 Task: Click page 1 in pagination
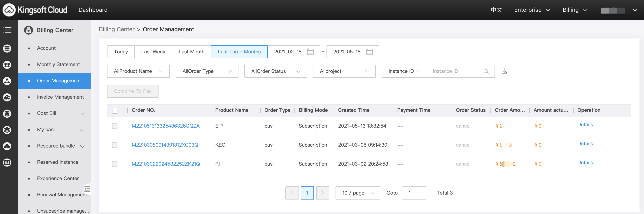(x=307, y=193)
